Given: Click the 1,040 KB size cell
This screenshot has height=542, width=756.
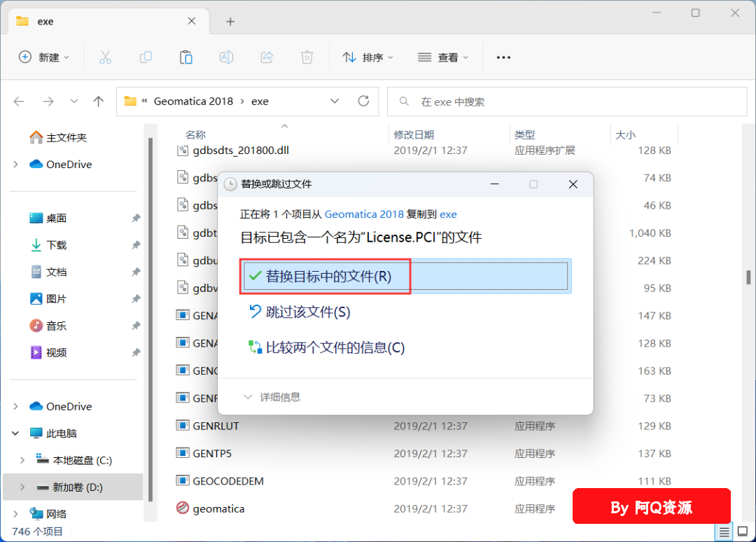Looking at the screenshot, I should pos(650,233).
